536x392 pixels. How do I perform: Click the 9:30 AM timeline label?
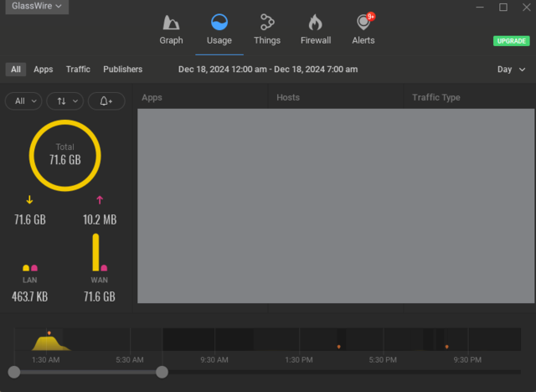214,360
